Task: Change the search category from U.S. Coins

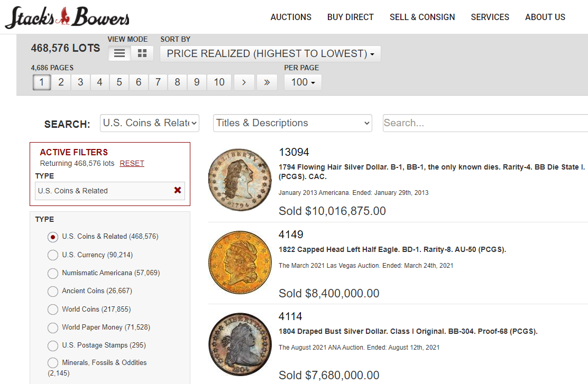Action: tap(150, 123)
